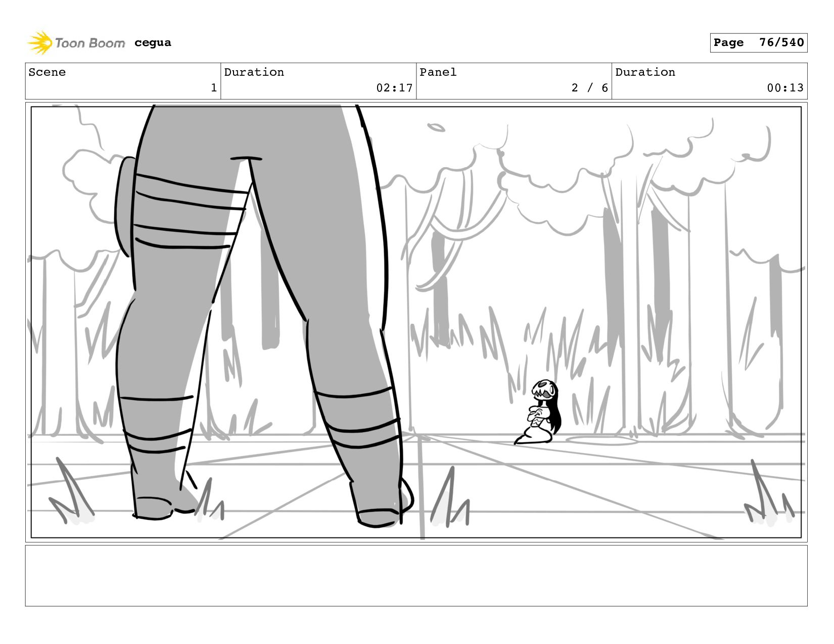834x644 pixels.
Task: Click the project name 'cegua'
Action: click(x=153, y=43)
